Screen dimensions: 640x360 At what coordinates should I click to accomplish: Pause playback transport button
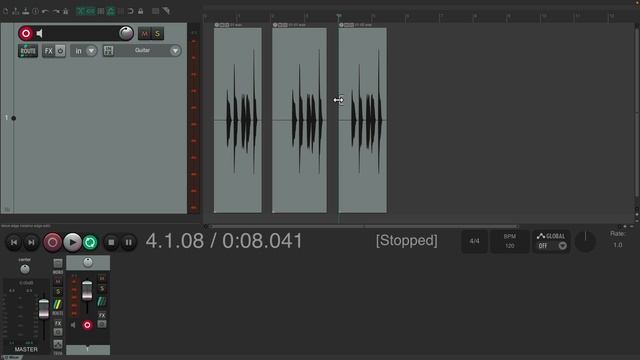tap(129, 242)
